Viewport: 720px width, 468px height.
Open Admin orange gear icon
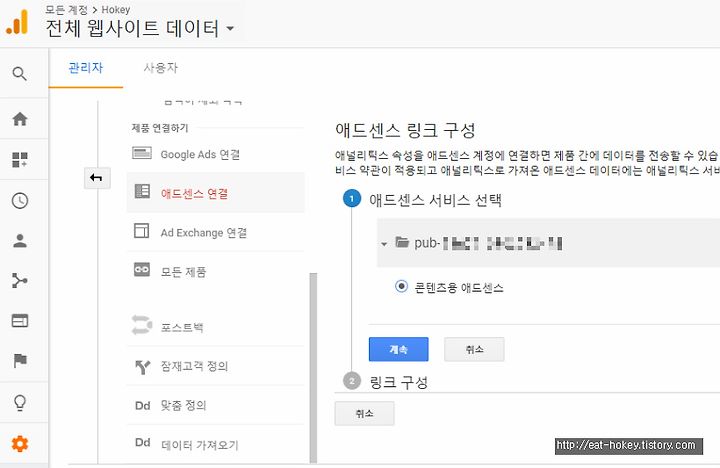20,444
